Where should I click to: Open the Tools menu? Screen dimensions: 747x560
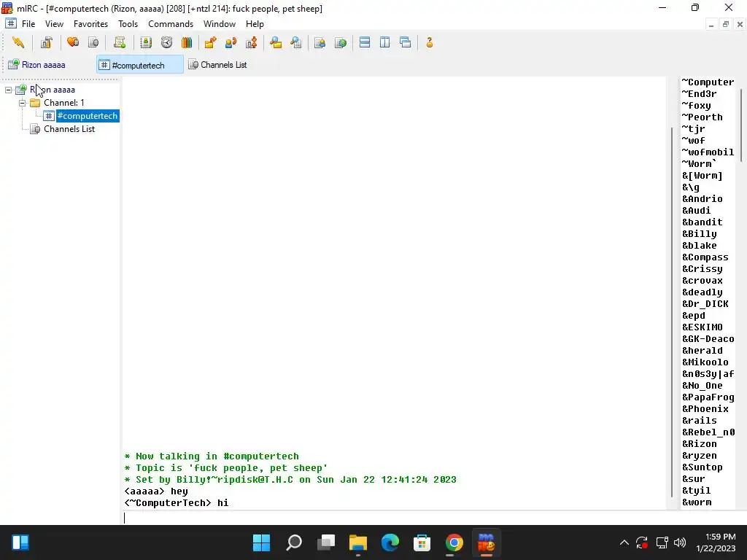(x=128, y=24)
